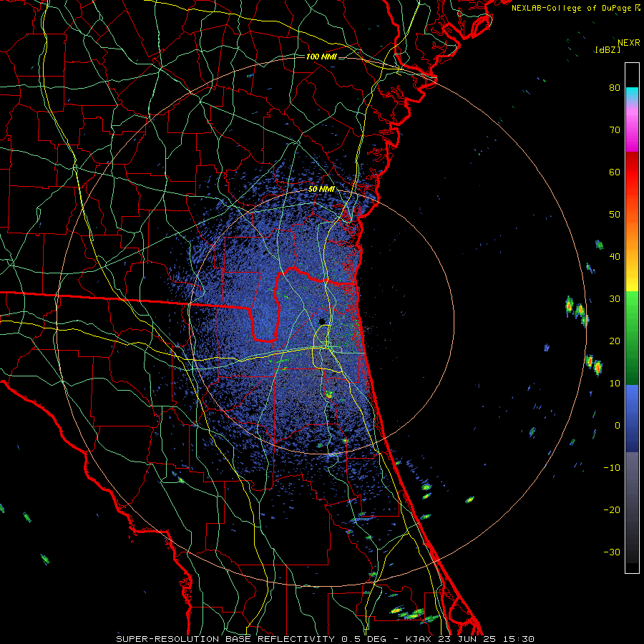Click the "[dBZ]" unit label
Image resolution: width=644 pixels, height=644 pixels.
click(x=608, y=50)
